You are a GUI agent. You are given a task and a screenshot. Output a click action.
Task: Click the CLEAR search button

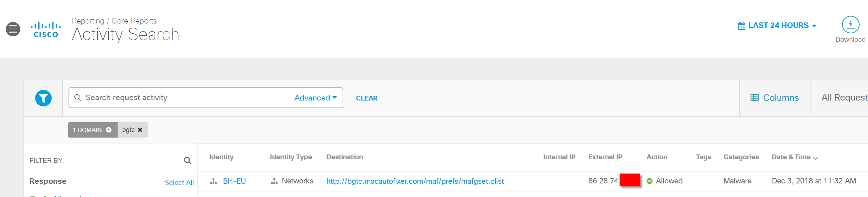[x=366, y=98]
